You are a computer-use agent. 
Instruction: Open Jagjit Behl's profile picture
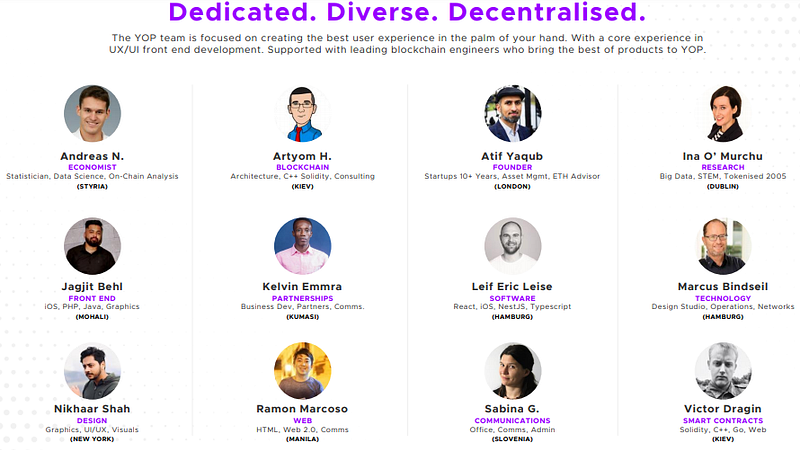pos(92,246)
